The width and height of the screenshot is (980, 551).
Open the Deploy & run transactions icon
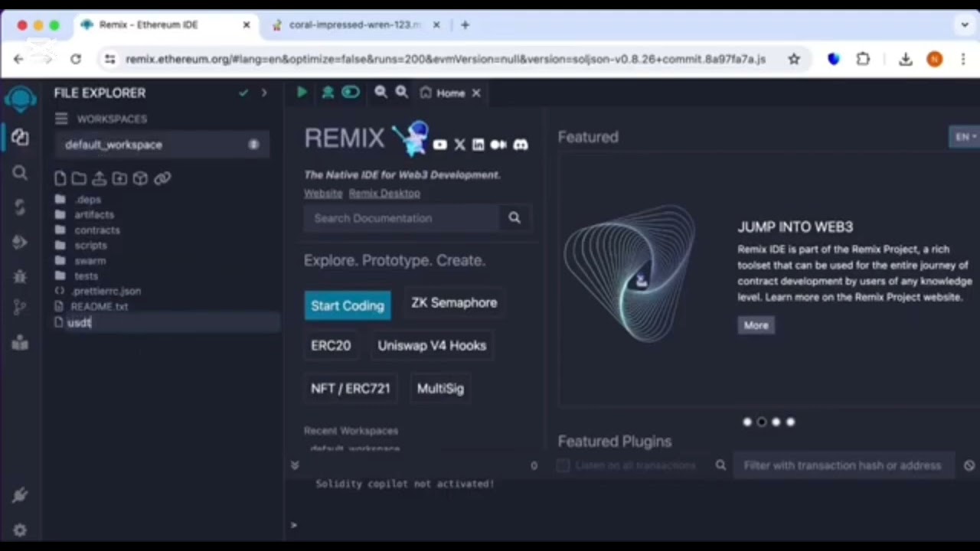tap(20, 242)
